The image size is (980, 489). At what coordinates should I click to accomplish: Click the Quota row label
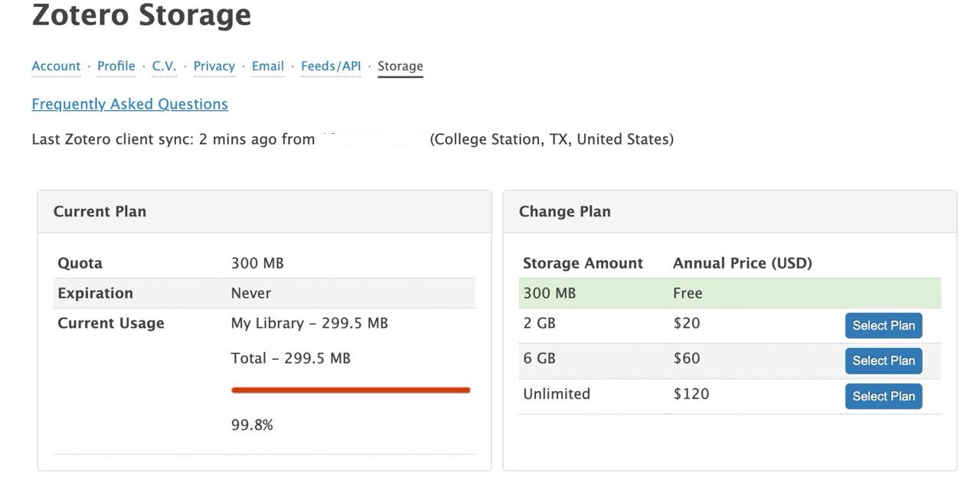click(80, 263)
